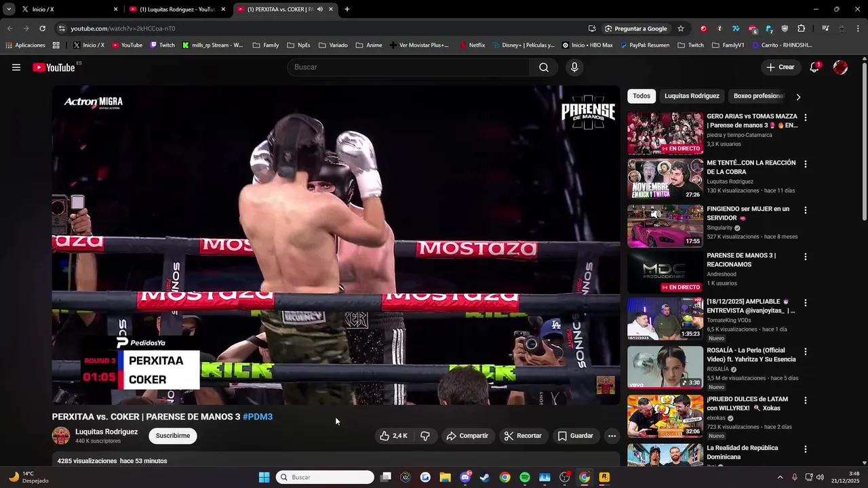The width and height of the screenshot is (868, 488).
Task: Click the page vertical scrollbar
Action: click(864, 141)
